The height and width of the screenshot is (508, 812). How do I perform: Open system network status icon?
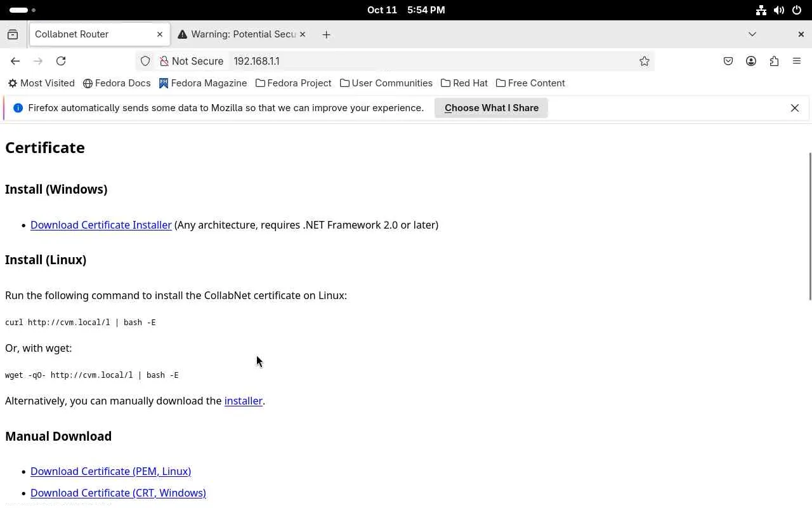point(761,10)
